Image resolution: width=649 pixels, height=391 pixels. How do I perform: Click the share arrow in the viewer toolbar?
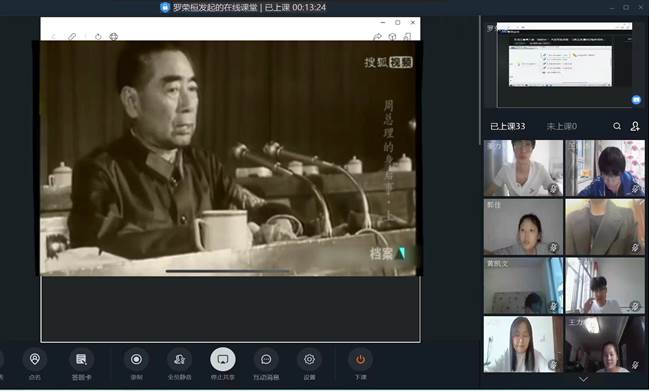pyautogui.click(x=377, y=36)
